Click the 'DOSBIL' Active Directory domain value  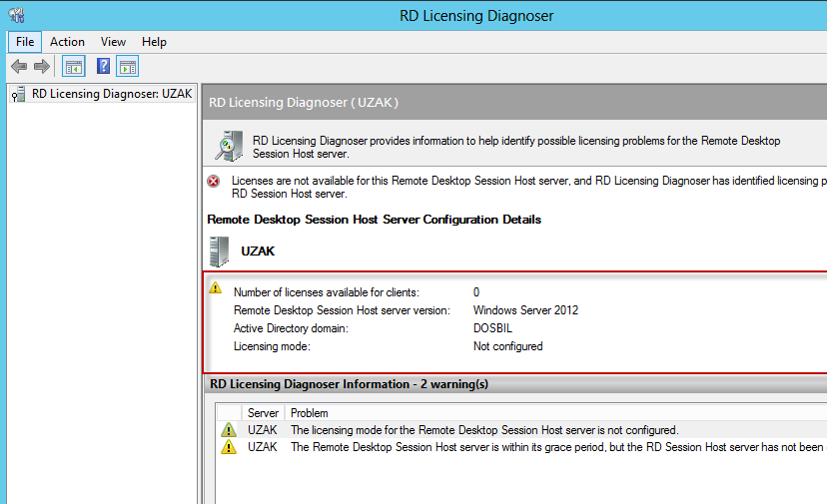[492, 328]
